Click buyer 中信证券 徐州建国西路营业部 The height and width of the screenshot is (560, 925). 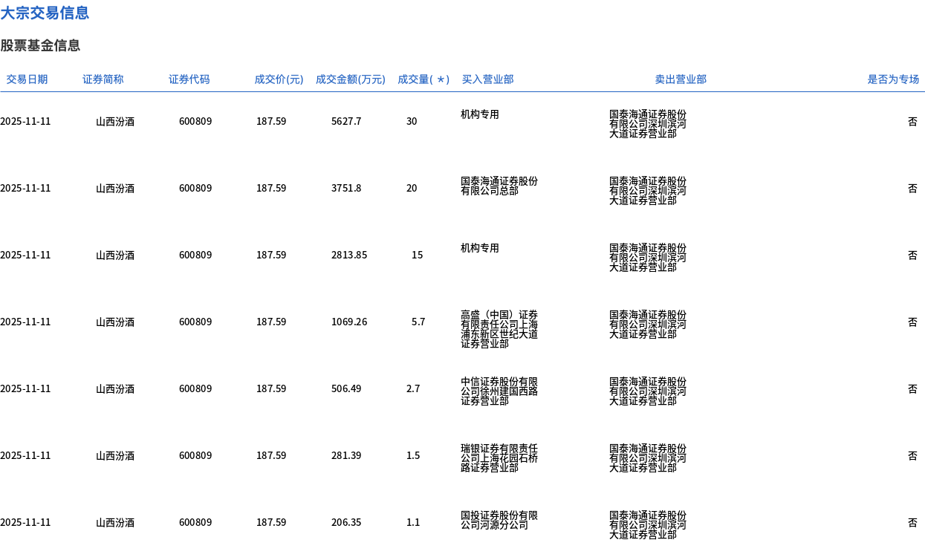[x=499, y=391]
